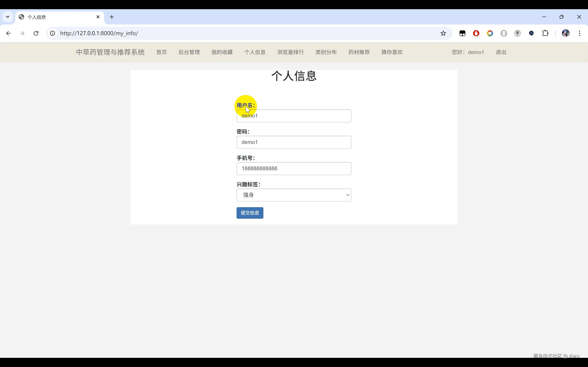Go to 首页 in navigation bar
Image resolution: width=588 pixels, height=367 pixels.
click(x=162, y=52)
